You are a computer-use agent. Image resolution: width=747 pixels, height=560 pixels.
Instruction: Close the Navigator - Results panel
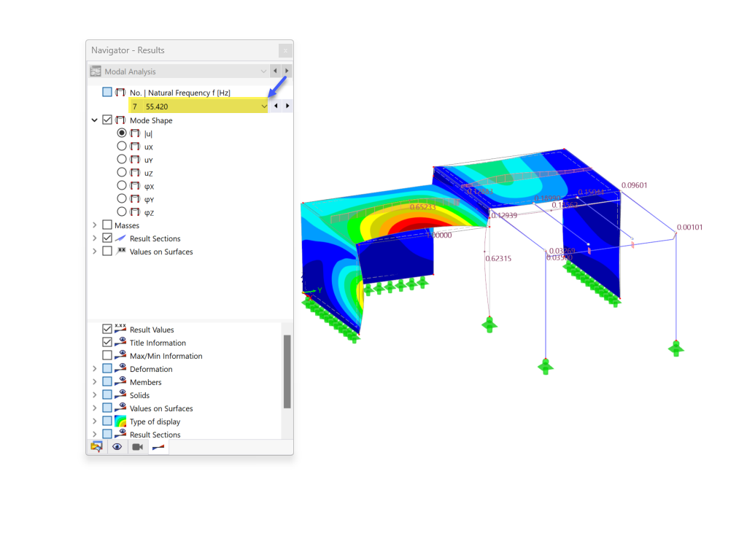click(285, 50)
